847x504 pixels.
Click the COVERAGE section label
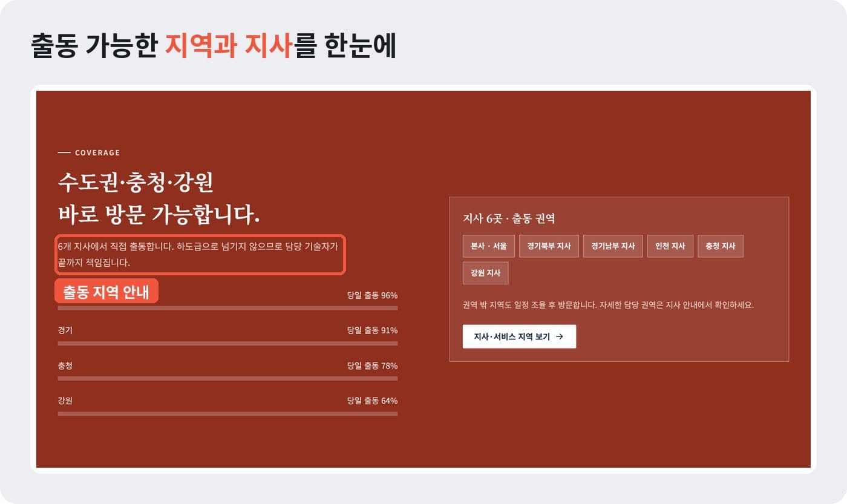97,153
